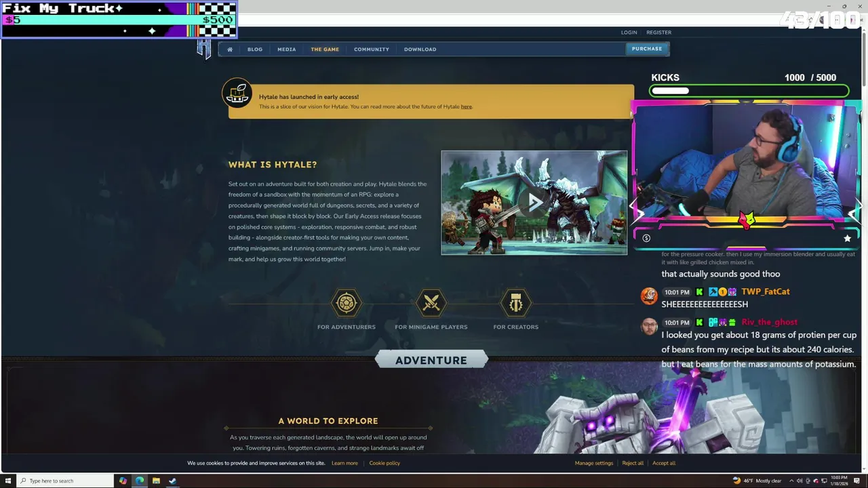Image resolution: width=868 pixels, height=488 pixels.
Task: Open cookie Manage settings
Action: 594,463
